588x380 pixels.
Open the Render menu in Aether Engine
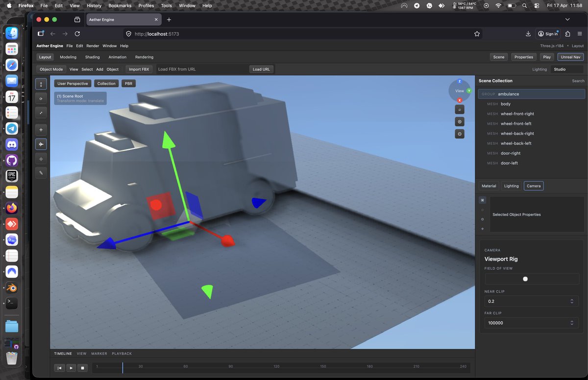[93, 46]
